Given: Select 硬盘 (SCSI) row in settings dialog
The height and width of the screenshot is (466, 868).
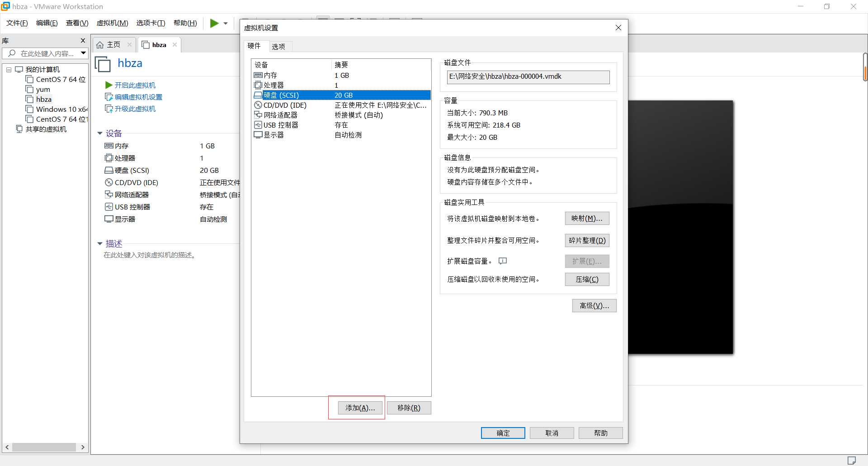Looking at the screenshot, I should (341, 95).
